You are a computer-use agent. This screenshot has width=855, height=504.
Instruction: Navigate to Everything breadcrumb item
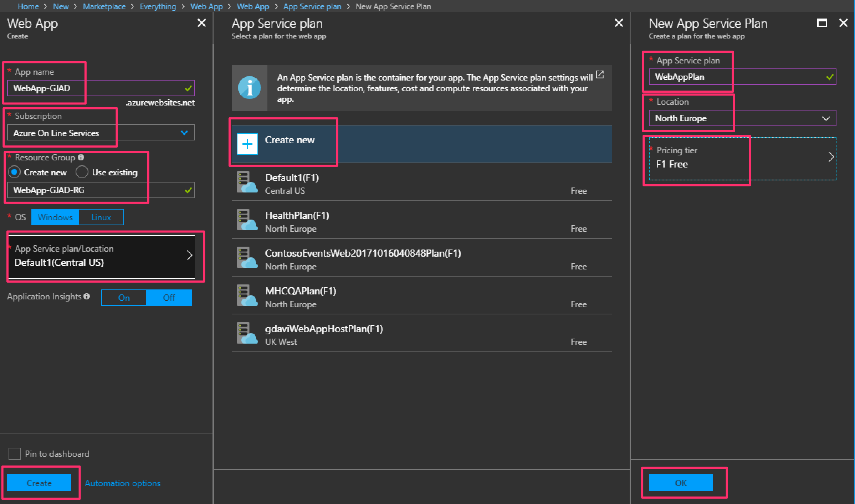click(x=158, y=6)
